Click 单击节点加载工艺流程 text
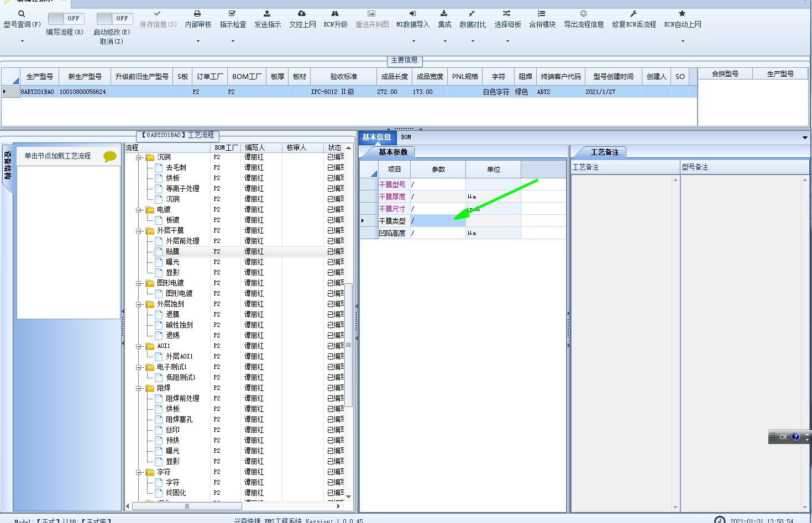The height and width of the screenshot is (523, 812). point(57,156)
